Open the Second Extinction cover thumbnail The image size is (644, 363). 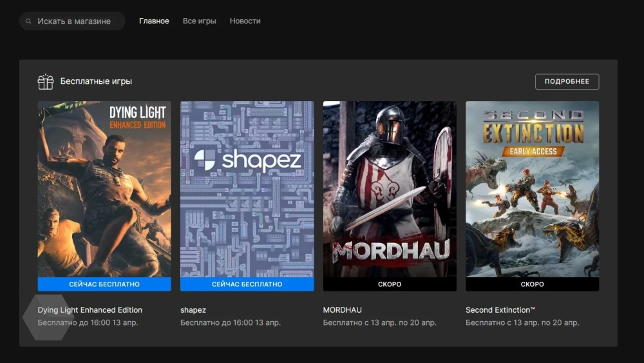tap(532, 189)
